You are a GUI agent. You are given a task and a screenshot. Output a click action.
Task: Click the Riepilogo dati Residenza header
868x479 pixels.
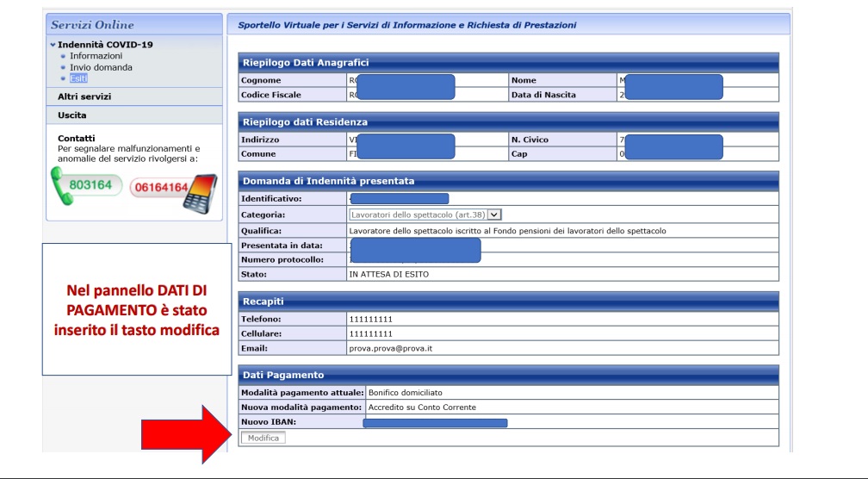pyautogui.click(x=508, y=121)
